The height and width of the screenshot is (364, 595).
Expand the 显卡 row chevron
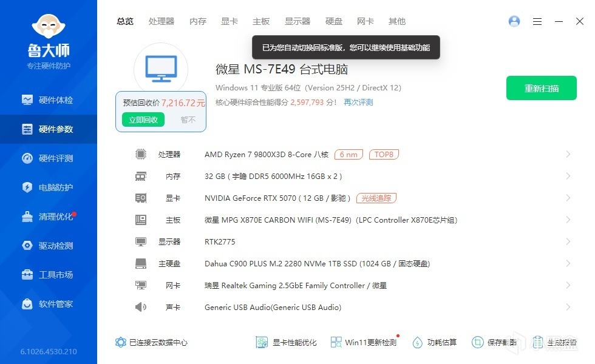coord(568,198)
